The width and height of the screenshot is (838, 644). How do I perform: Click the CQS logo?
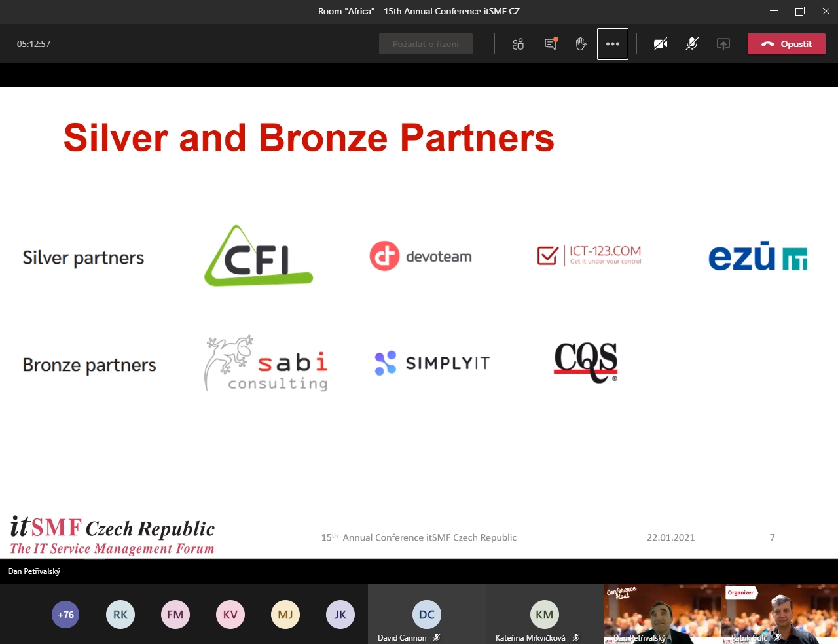[586, 362]
